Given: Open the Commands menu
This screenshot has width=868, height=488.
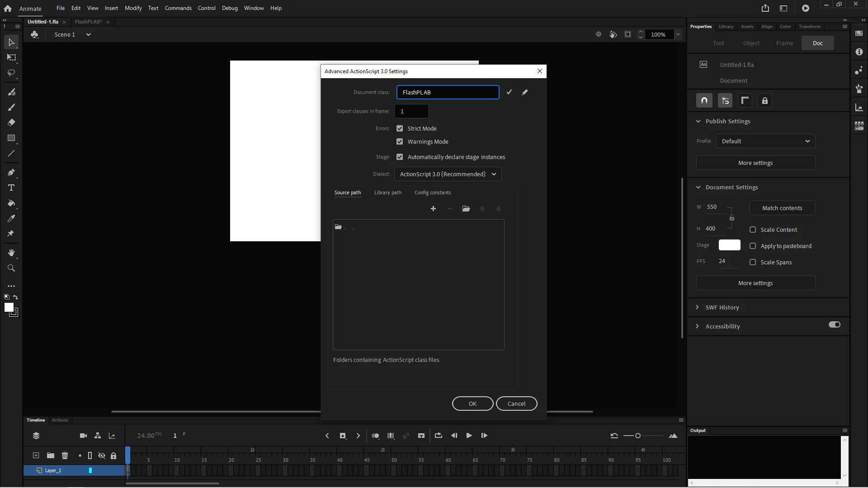Looking at the screenshot, I should tap(178, 8).
